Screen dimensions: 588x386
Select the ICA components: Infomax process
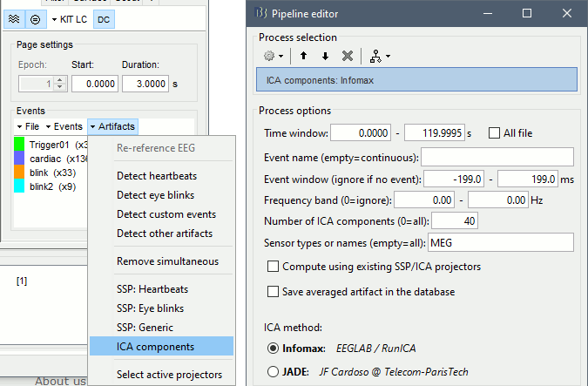[x=417, y=81]
